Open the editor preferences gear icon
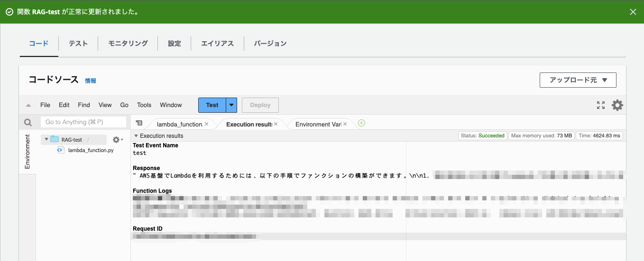Screen dimensions: 644x261 [x=617, y=105]
